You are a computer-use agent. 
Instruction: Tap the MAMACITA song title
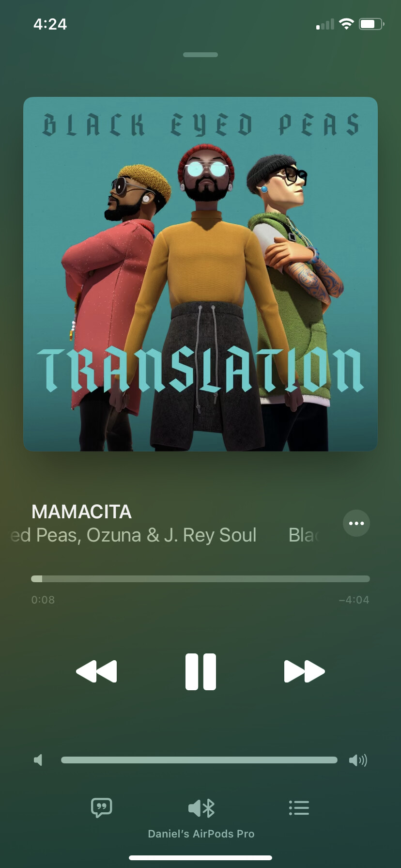pos(81,512)
